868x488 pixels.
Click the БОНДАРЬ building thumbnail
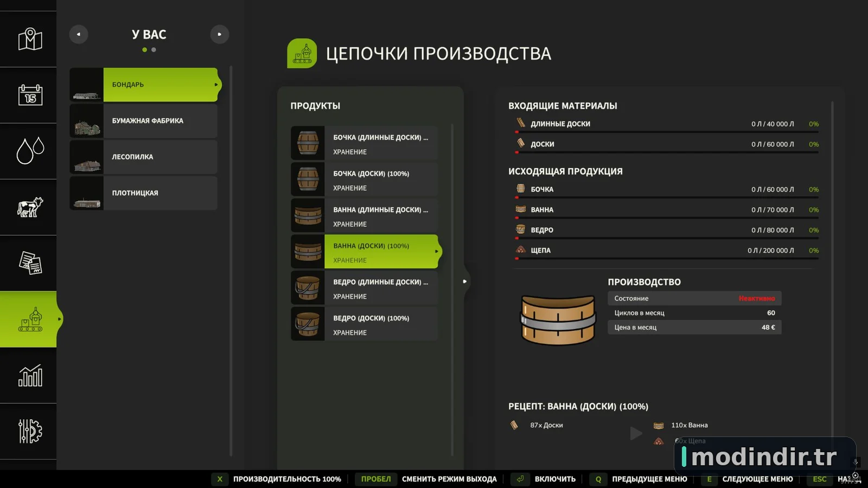(87, 85)
